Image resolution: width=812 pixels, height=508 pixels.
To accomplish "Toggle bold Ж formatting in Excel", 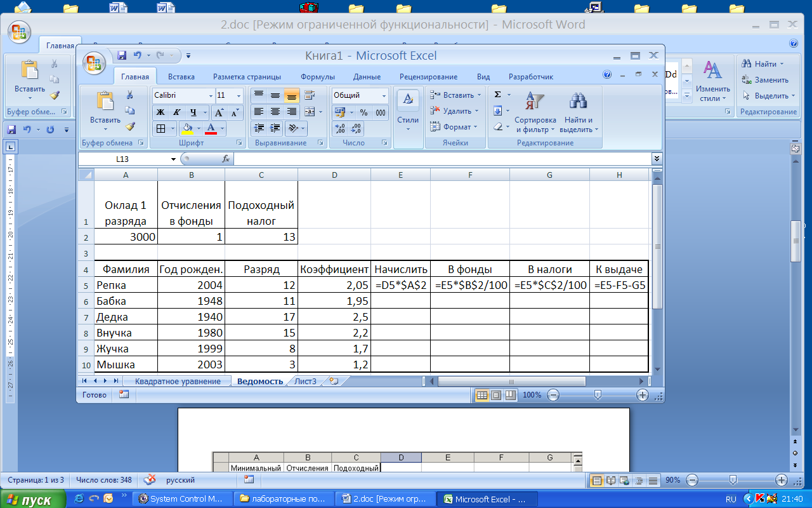I will 161,112.
